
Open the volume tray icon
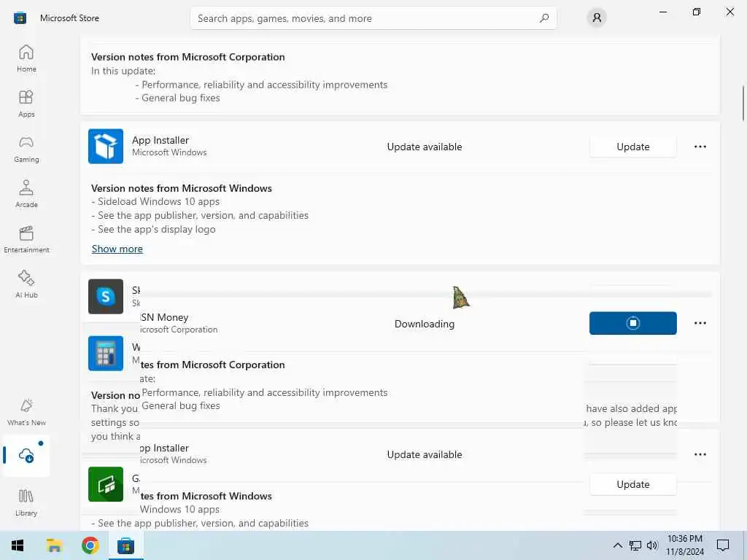(x=652, y=545)
